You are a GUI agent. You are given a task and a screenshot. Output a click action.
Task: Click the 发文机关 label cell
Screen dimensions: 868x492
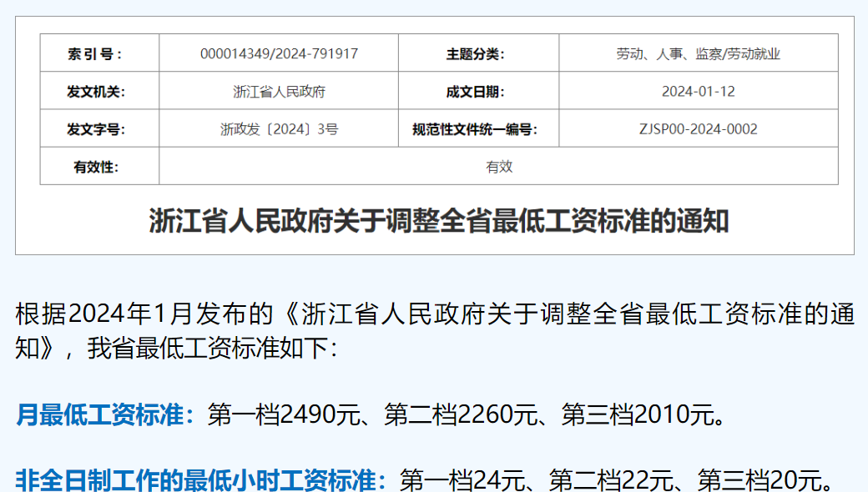95,92
